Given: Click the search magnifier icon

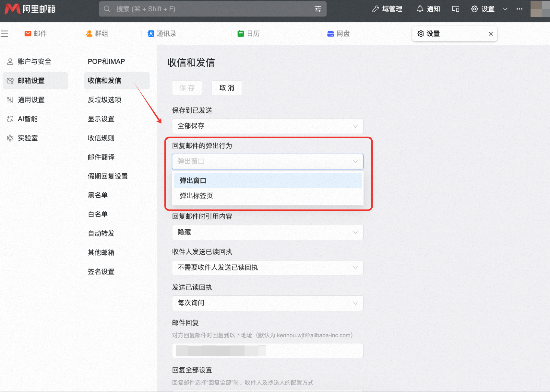Looking at the screenshot, I should (107, 9).
